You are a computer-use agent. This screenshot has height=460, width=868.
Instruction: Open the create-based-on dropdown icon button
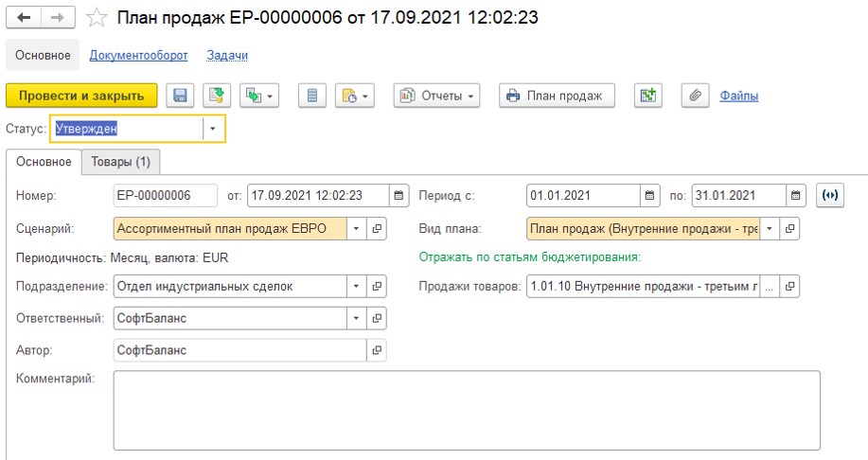259,96
